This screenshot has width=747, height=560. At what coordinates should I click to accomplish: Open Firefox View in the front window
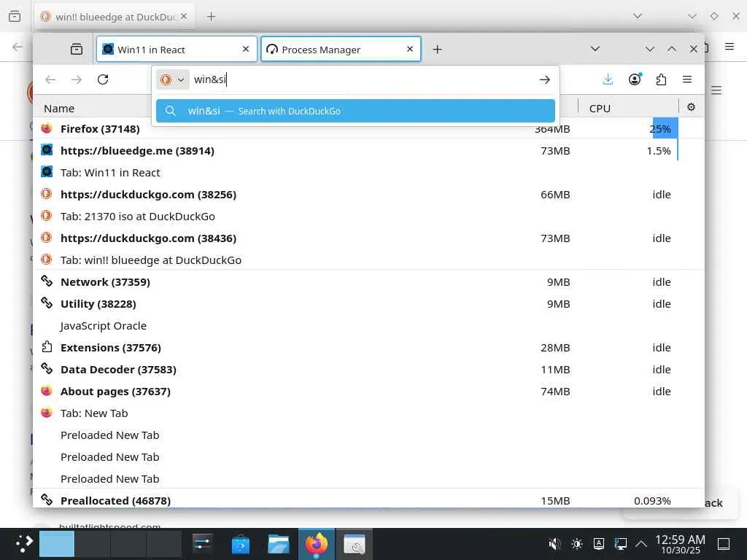coord(76,49)
